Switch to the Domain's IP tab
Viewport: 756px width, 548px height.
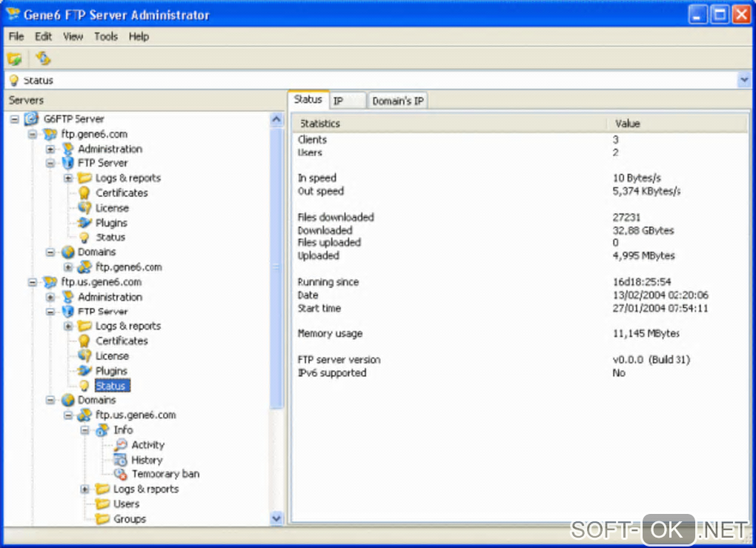pos(398,101)
